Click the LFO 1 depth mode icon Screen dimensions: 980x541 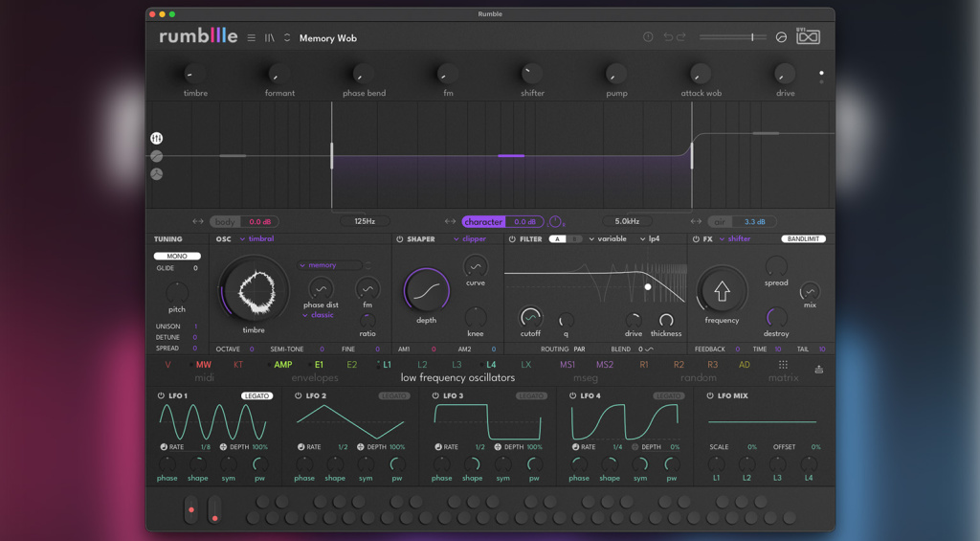pyautogui.click(x=223, y=447)
